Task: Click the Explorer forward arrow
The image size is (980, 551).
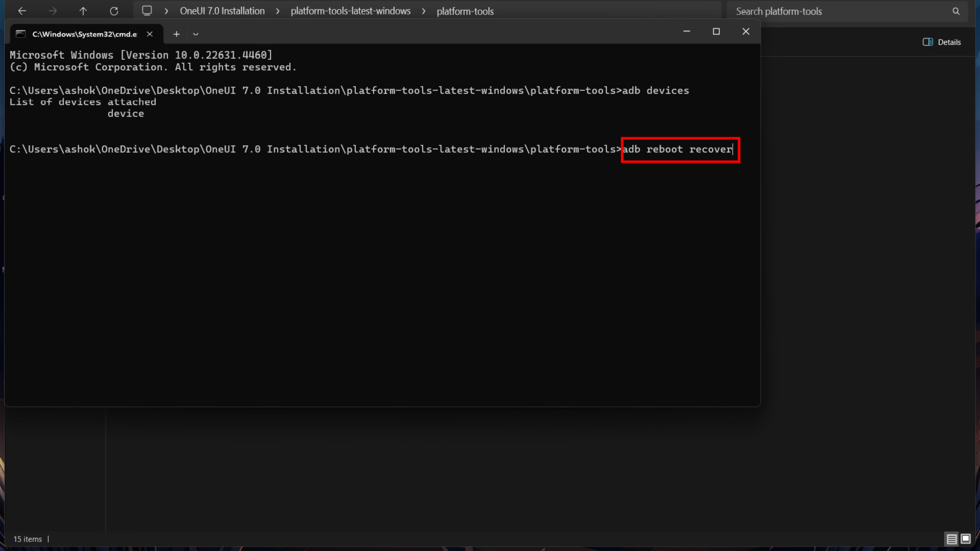Action: (53, 11)
